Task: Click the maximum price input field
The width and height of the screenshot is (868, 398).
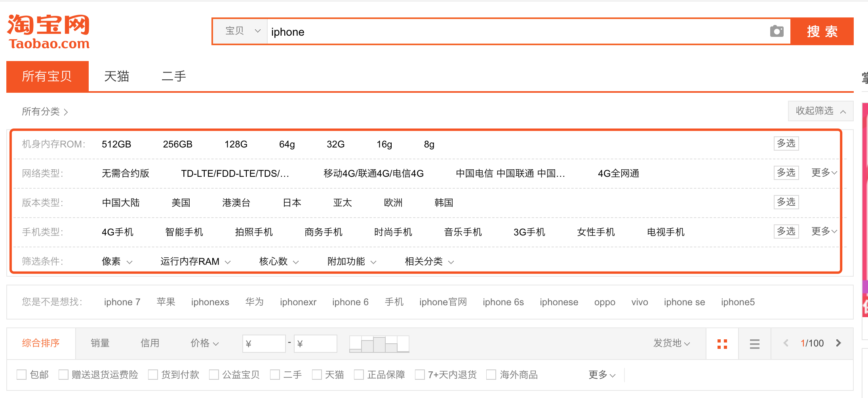Action: 315,344
